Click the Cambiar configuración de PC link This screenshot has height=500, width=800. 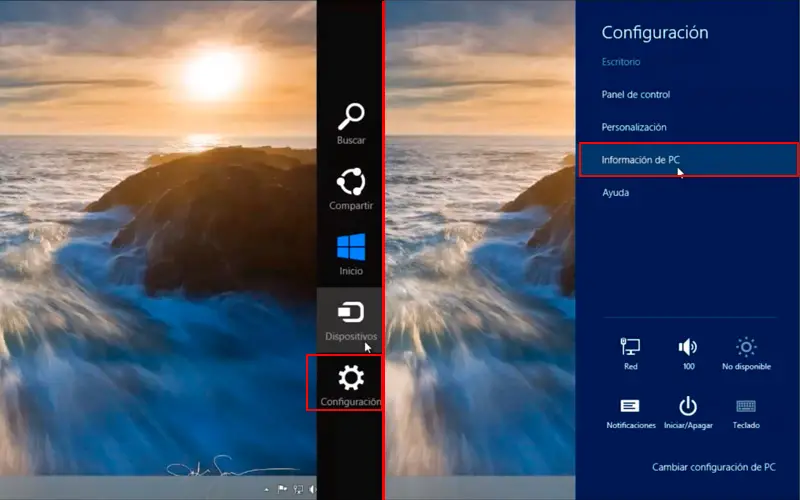713,467
